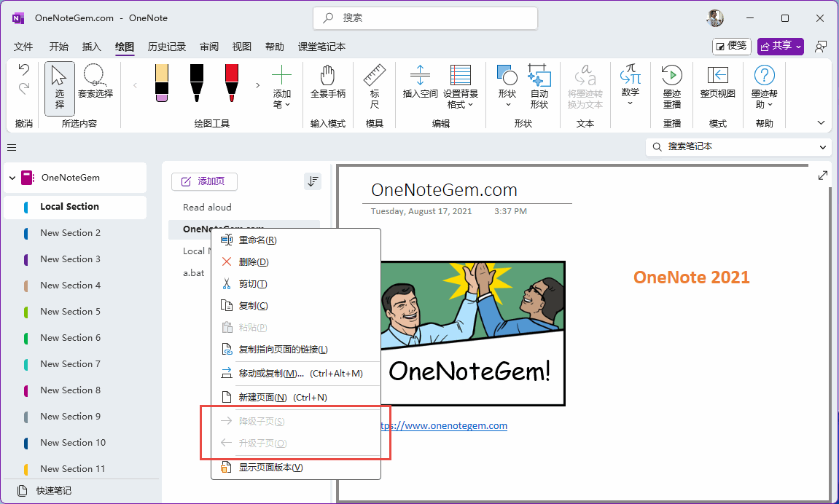
Task: Open Ink Replay (墨迹重播) tool
Action: click(671, 76)
